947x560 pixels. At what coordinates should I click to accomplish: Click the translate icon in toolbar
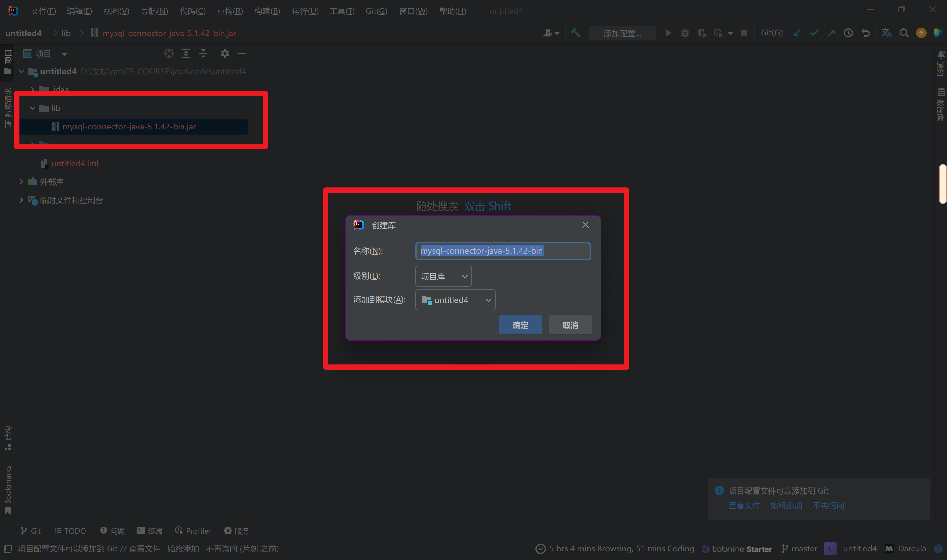[886, 33]
